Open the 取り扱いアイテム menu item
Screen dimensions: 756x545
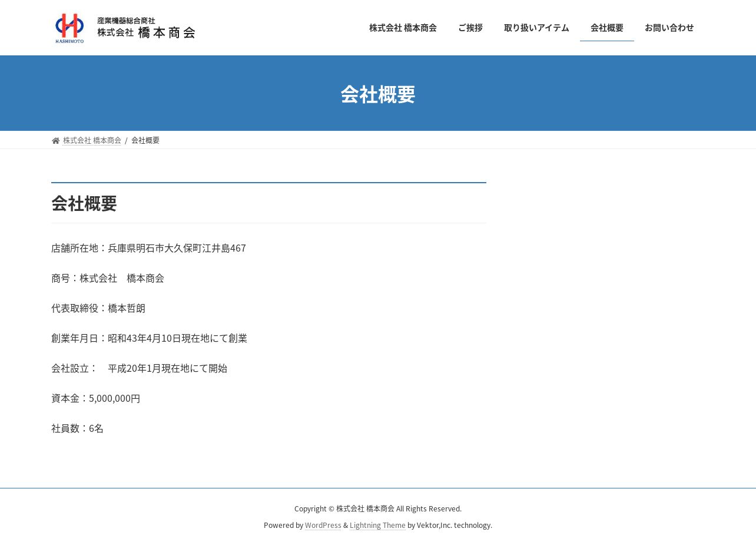coord(536,28)
